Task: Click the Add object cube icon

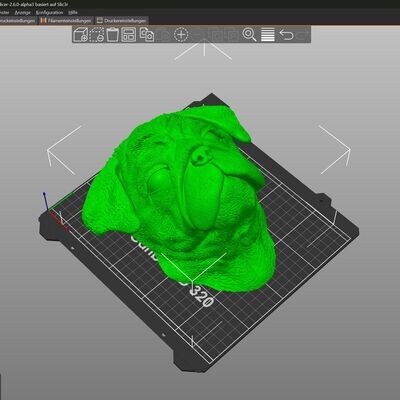Action: 80,35
